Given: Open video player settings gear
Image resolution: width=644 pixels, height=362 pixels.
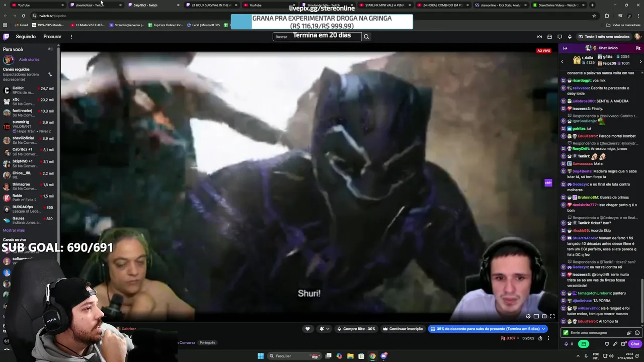Looking at the screenshot, I should (x=528, y=316).
